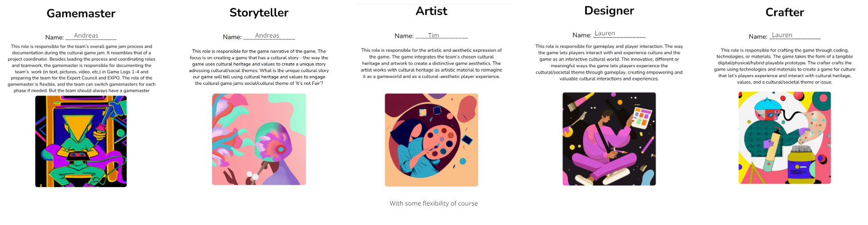Click the Gamemaster heading

[81, 14]
